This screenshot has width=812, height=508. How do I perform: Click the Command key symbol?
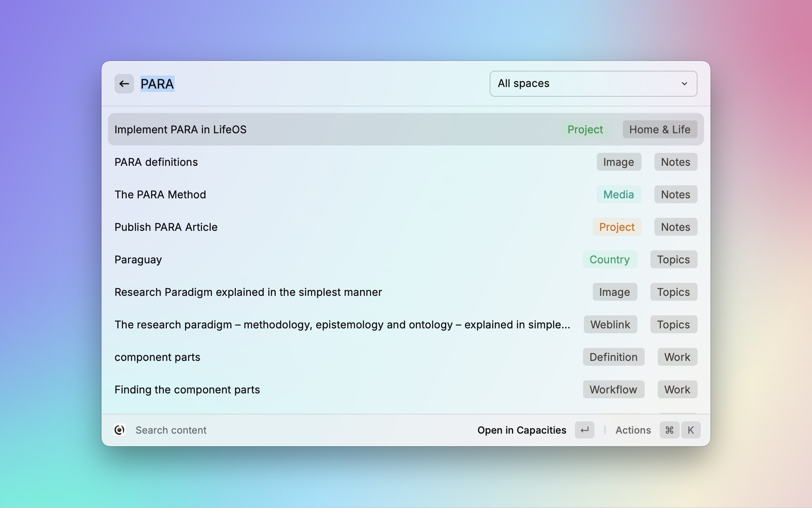tap(669, 430)
